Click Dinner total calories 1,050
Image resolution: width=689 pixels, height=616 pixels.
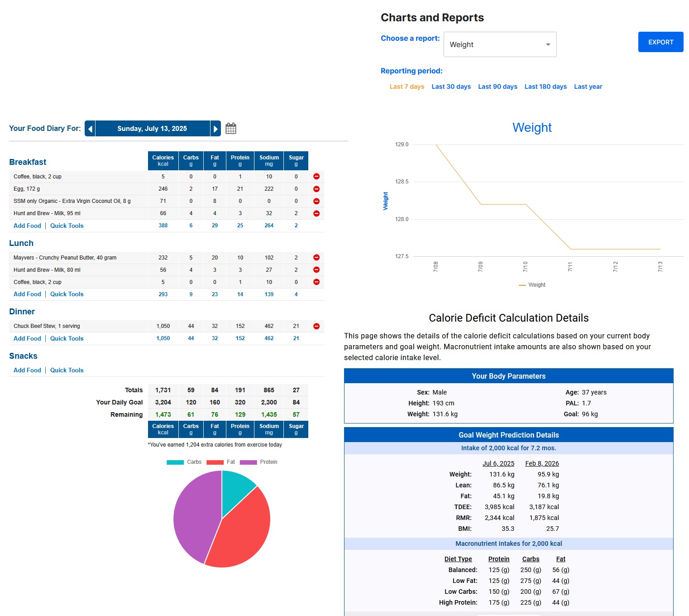coord(163,338)
